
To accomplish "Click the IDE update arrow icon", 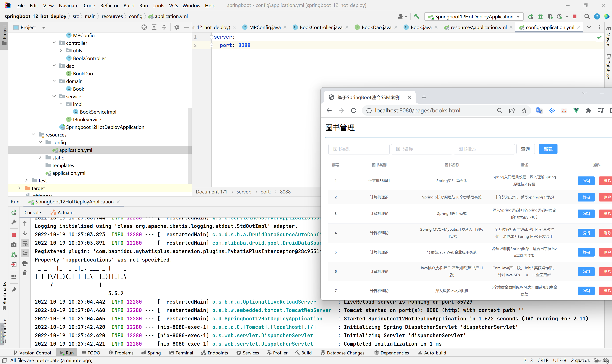I will 597,16.
